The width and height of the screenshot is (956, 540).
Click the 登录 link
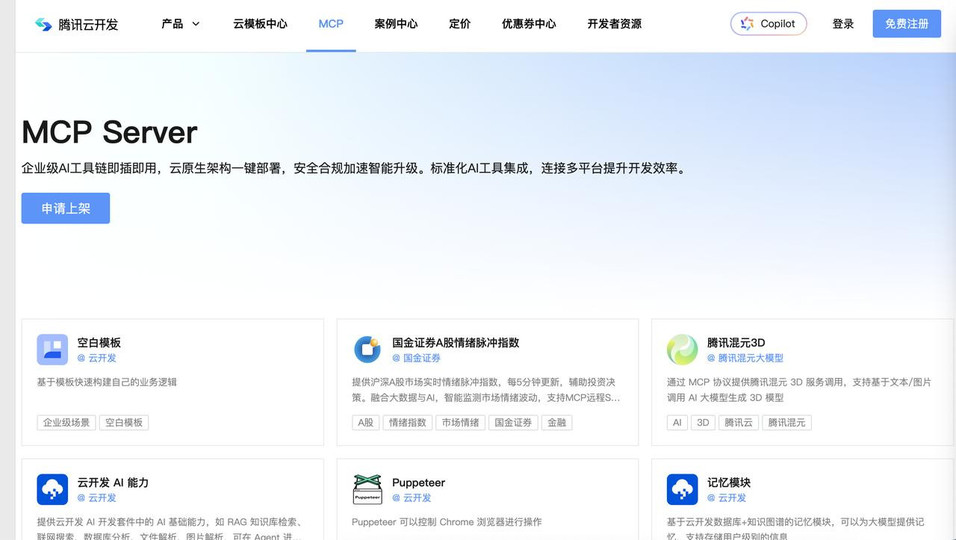tap(843, 24)
